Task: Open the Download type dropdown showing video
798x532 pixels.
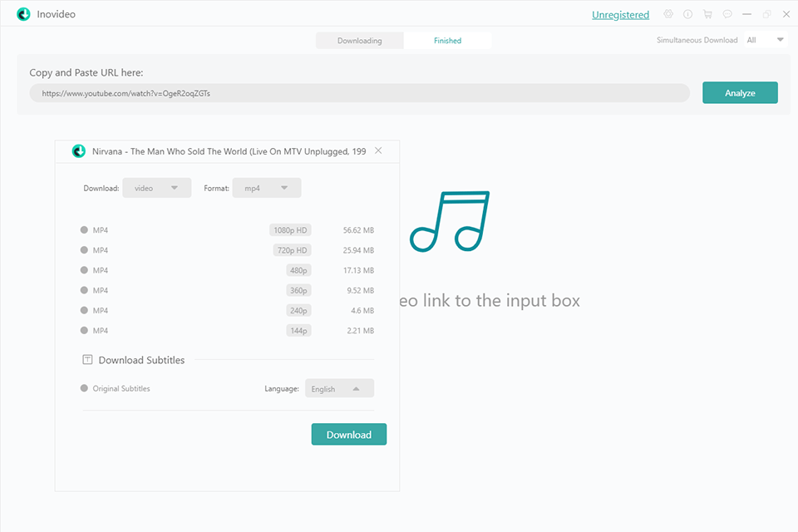Action: click(x=157, y=188)
